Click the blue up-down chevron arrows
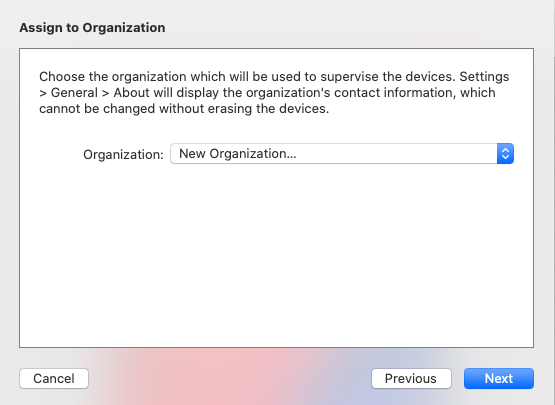This screenshot has height=405, width=555. click(505, 154)
